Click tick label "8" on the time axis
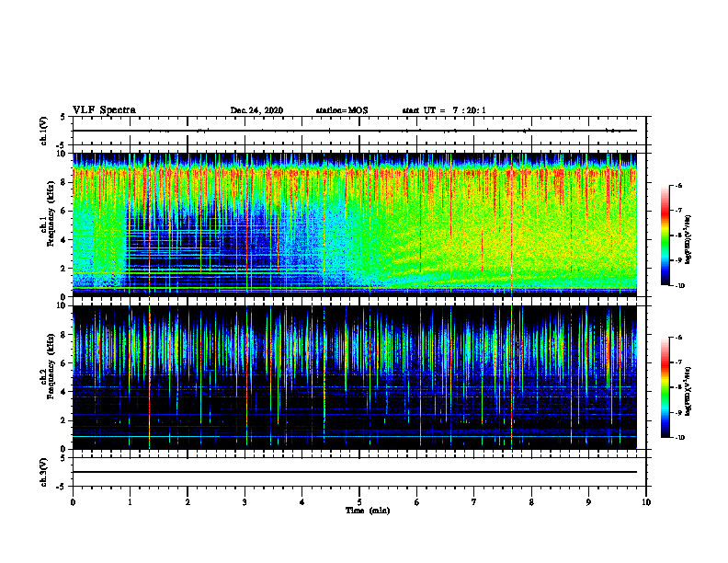 (531, 502)
